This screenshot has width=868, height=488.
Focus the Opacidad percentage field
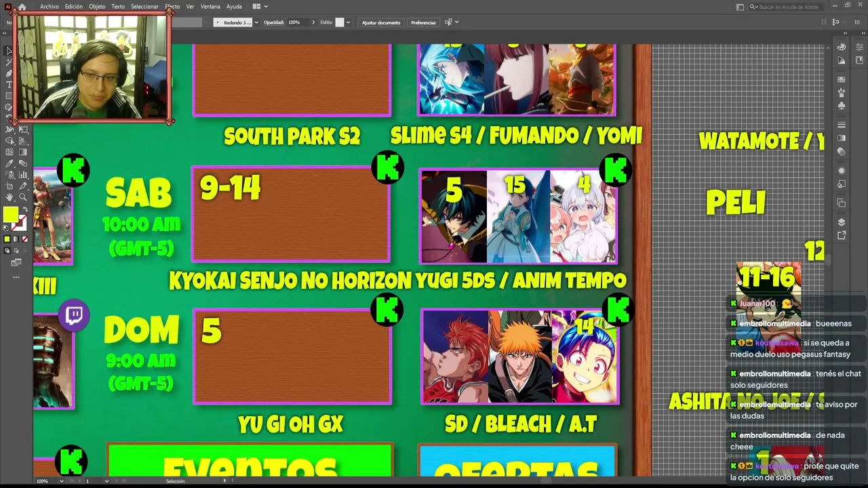(298, 22)
